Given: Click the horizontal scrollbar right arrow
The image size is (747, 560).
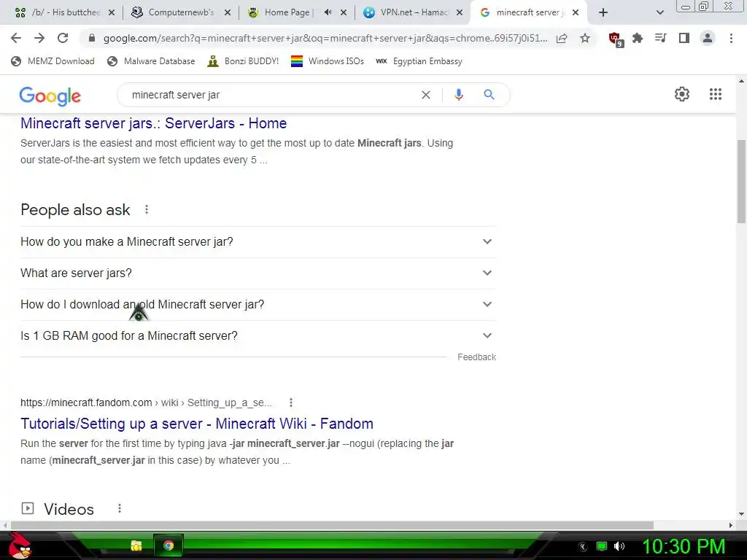Looking at the screenshot, I should click(x=731, y=525).
